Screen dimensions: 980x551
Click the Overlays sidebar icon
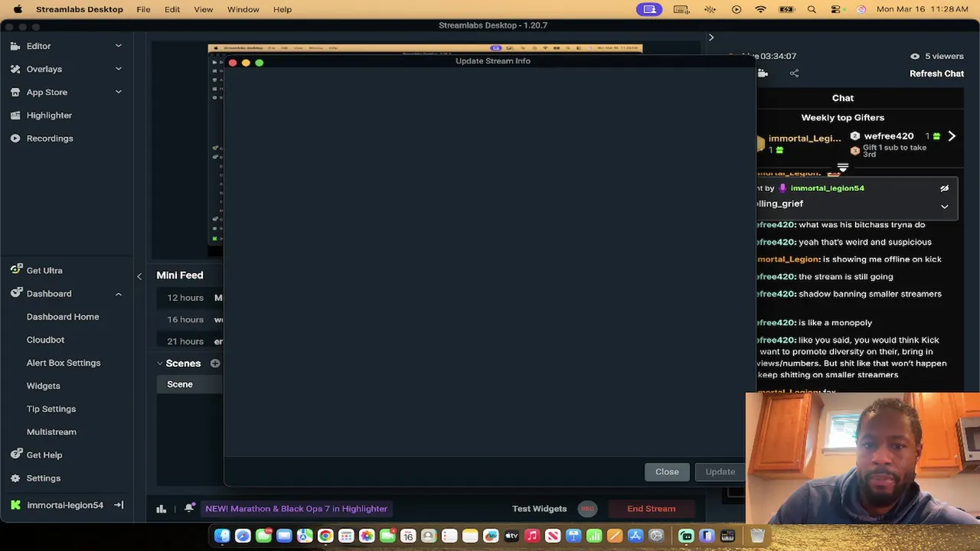(15, 69)
